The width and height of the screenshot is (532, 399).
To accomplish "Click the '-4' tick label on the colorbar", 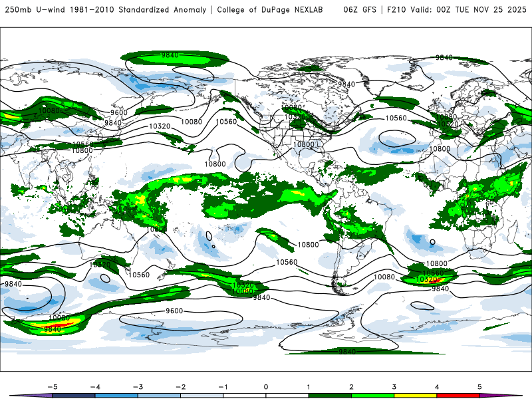I will [x=95, y=387].
